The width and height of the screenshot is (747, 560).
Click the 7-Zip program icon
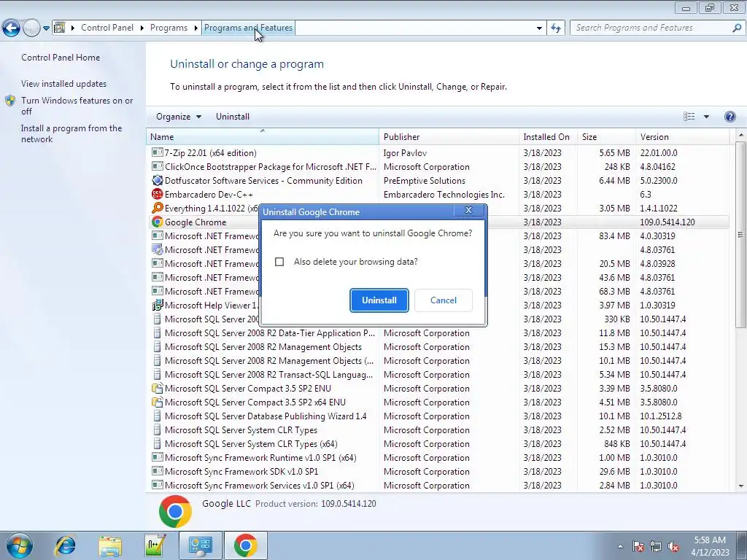pos(158,152)
